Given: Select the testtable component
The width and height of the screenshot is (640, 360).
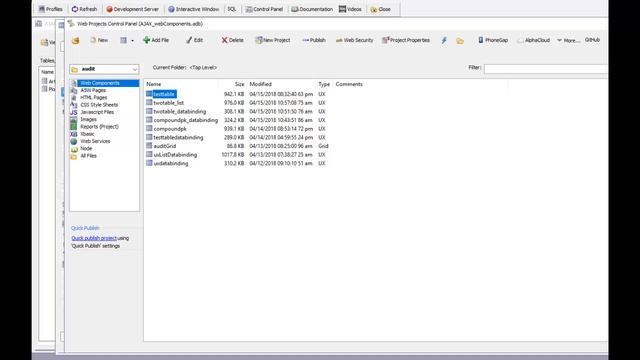Looking at the screenshot, I should (164, 94).
